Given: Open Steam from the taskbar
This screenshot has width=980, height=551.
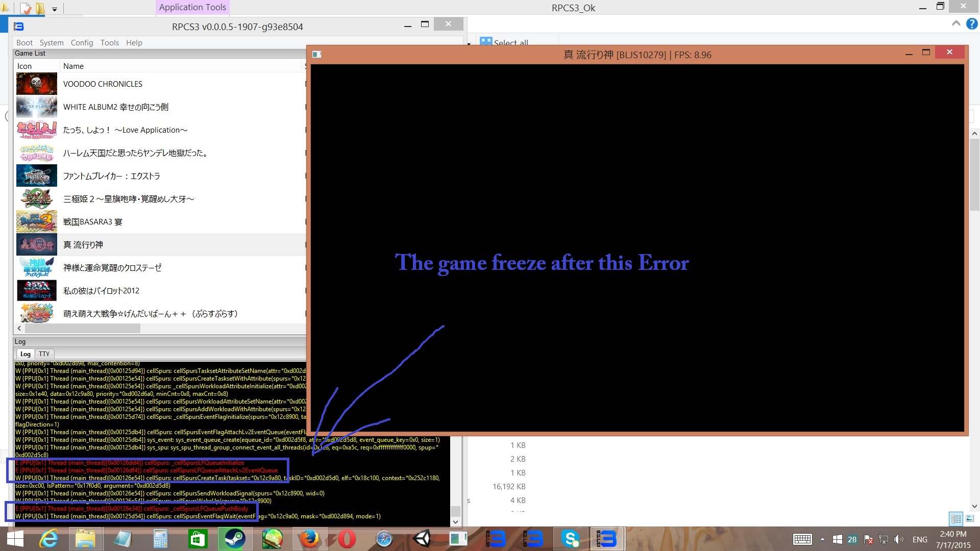Looking at the screenshot, I should [234, 539].
